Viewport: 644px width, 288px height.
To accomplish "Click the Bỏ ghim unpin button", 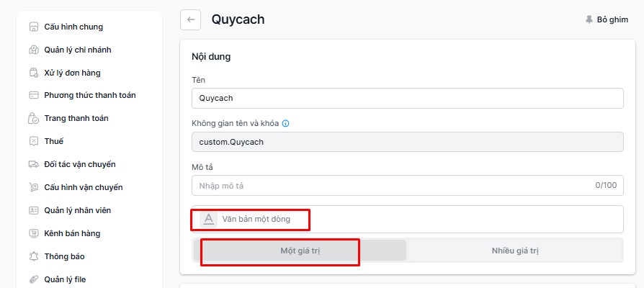I will point(607,19).
